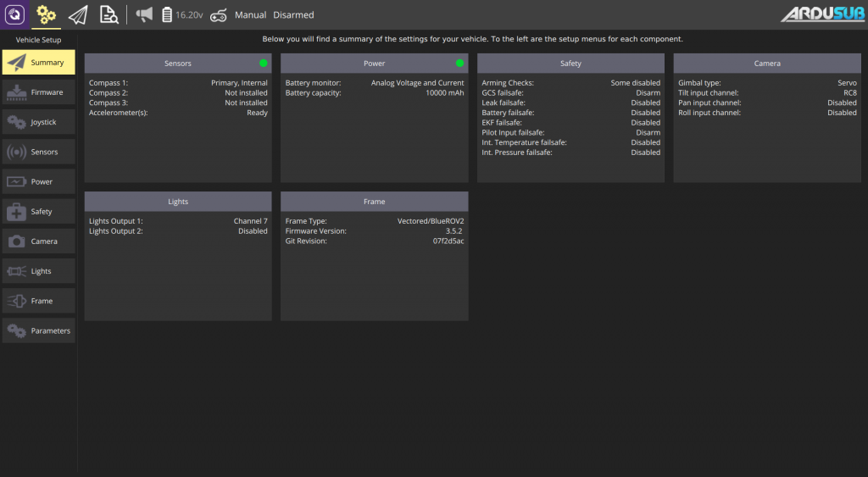This screenshot has height=477, width=868.
Task: Click the Frame summary panel header
Action: tap(374, 202)
